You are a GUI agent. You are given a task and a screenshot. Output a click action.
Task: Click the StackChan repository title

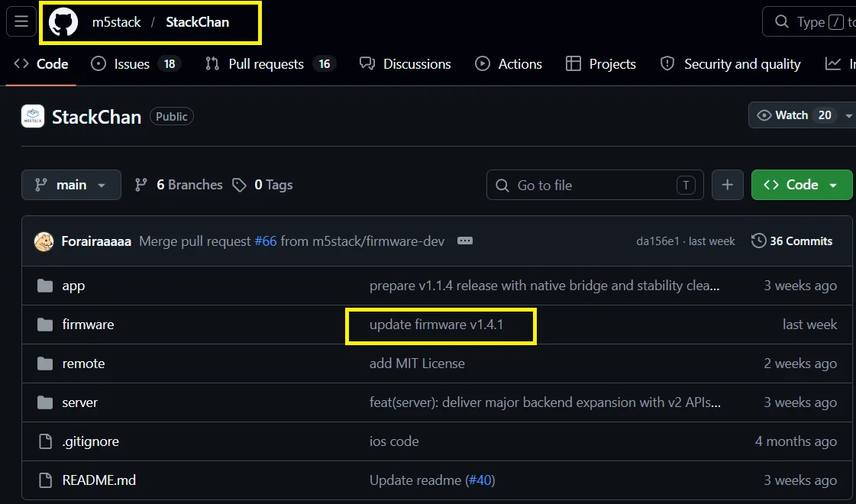pos(97,117)
